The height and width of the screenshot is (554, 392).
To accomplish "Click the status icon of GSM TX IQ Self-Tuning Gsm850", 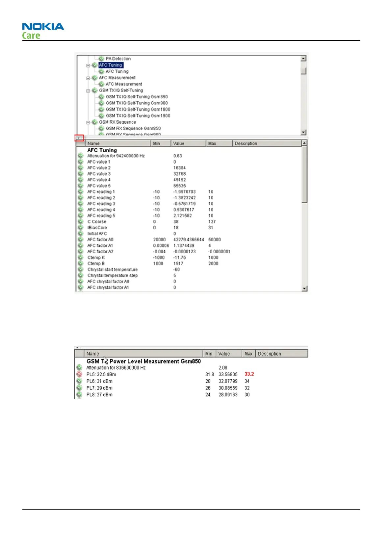I will click(101, 97).
